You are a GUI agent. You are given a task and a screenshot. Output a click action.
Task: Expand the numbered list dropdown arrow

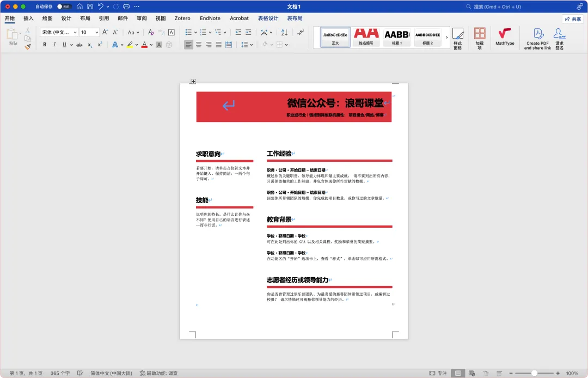(x=210, y=33)
